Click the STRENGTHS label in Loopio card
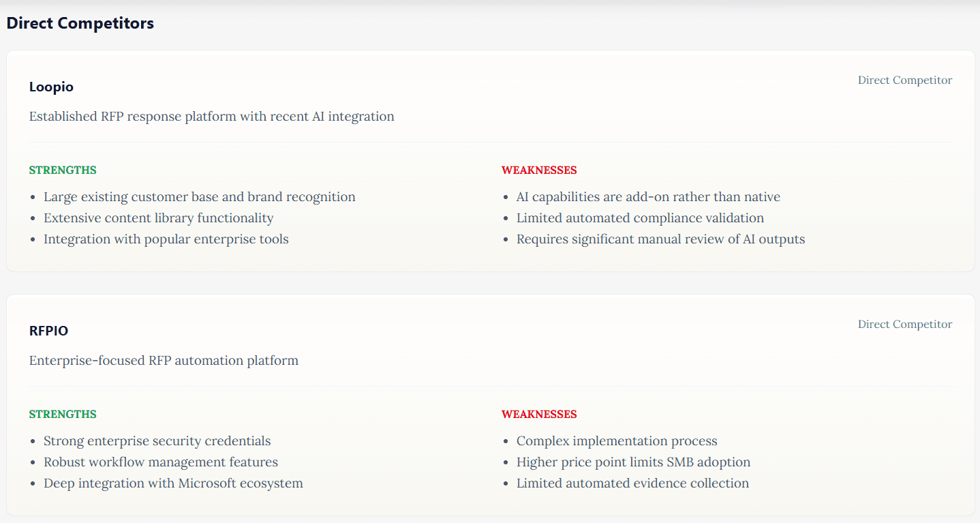The image size is (980, 523). click(x=63, y=170)
